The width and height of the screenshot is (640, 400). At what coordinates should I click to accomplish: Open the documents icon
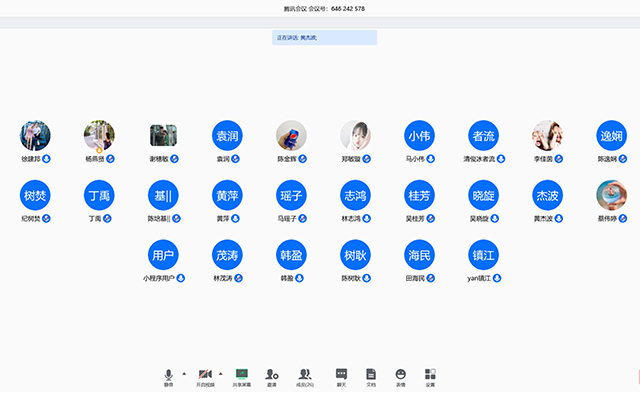click(x=371, y=374)
